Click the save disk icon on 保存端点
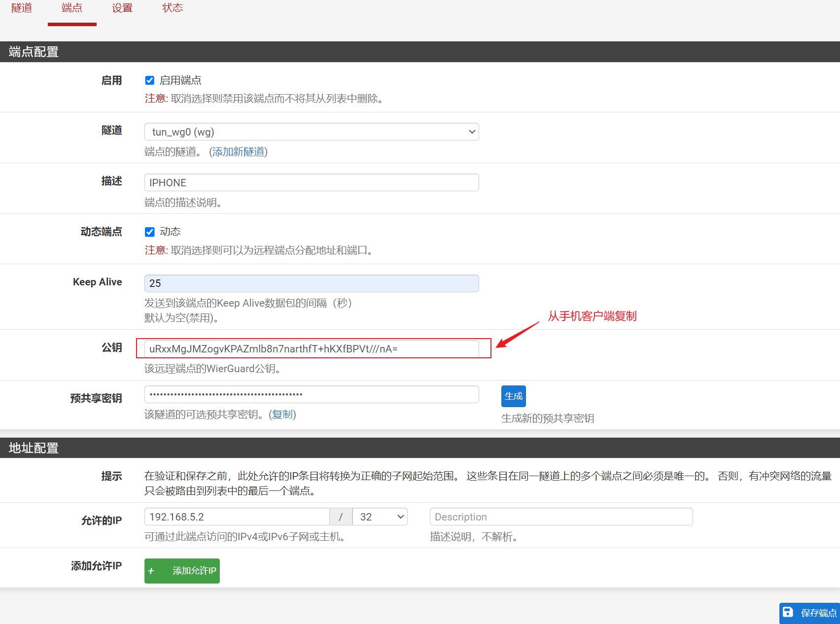 (x=788, y=612)
